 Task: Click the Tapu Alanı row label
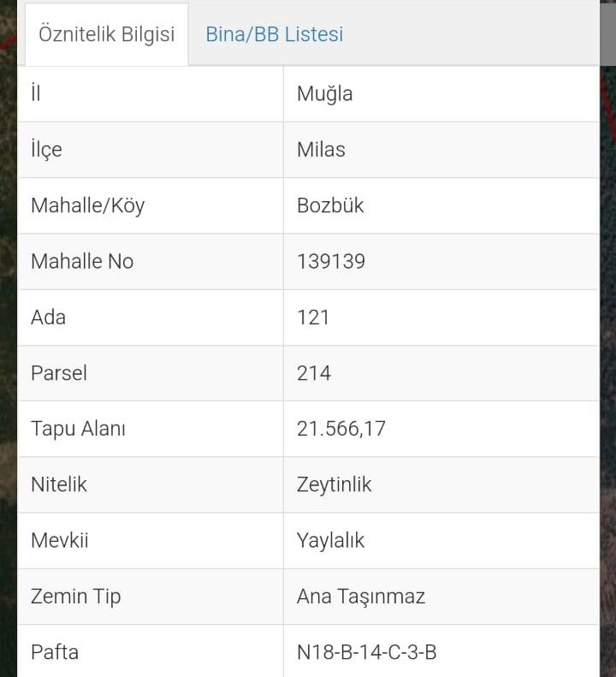[78, 429]
